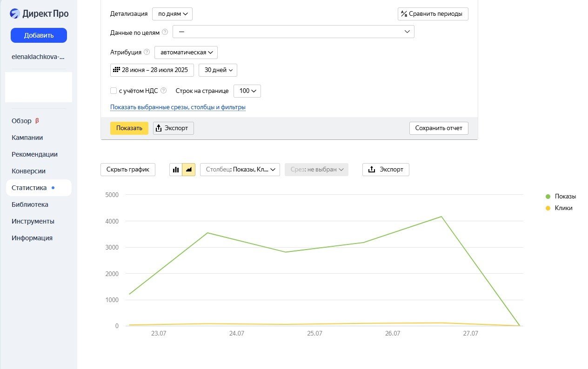588x369 pixels.
Task: Open Строк на странице 100 selector
Action: (x=247, y=91)
